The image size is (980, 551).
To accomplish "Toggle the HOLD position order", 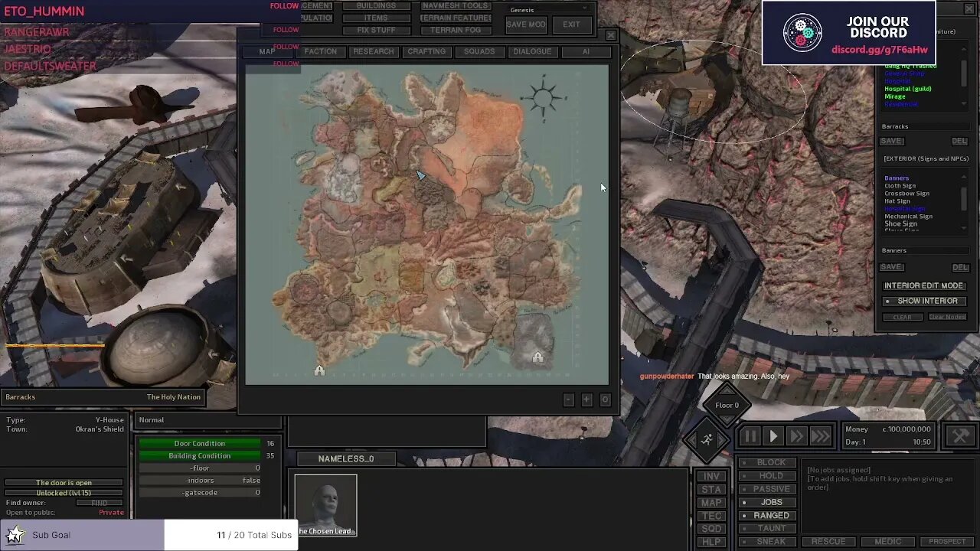I will (766, 475).
